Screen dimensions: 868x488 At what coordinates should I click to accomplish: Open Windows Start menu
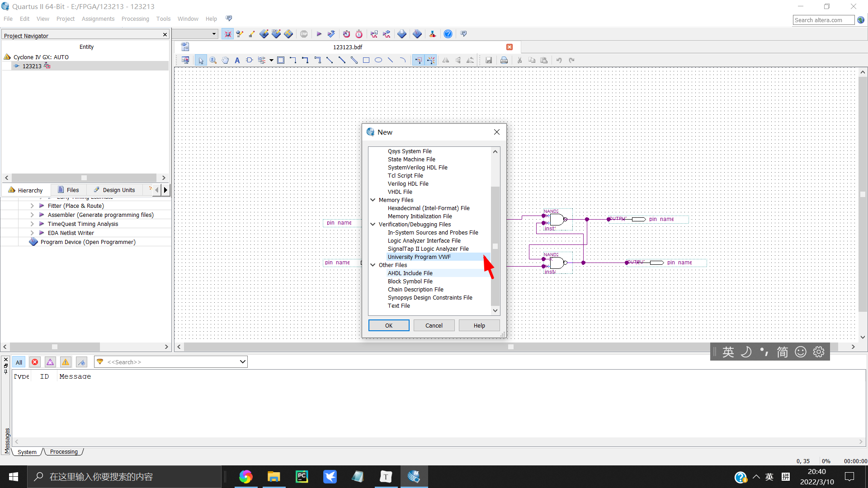tap(14, 477)
